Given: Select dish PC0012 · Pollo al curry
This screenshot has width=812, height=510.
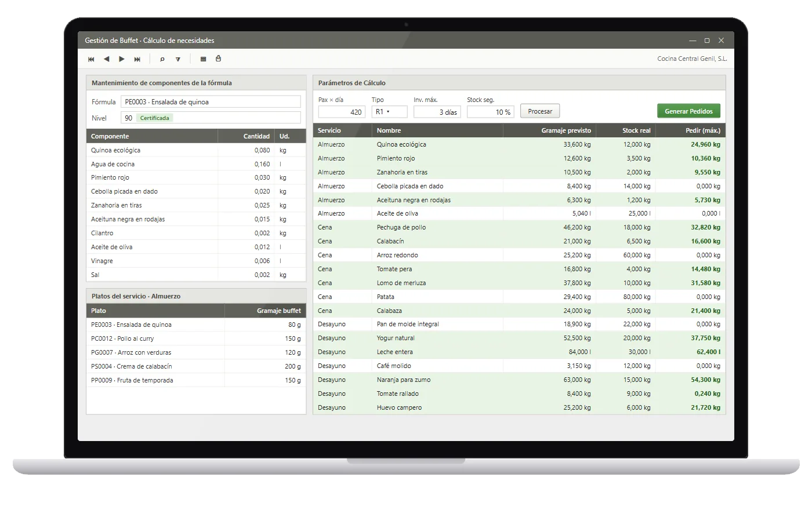Looking at the screenshot, I should click(196, 338).
